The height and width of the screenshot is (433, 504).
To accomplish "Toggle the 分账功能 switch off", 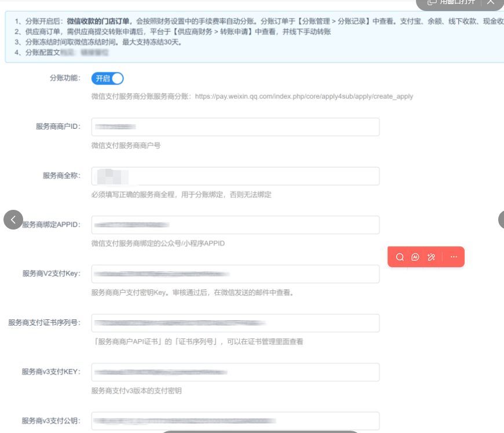I will [x=108, y=78].
